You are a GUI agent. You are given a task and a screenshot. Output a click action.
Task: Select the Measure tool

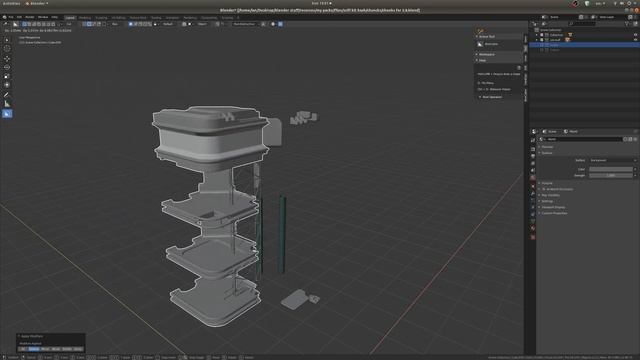[x=7, y=104]
